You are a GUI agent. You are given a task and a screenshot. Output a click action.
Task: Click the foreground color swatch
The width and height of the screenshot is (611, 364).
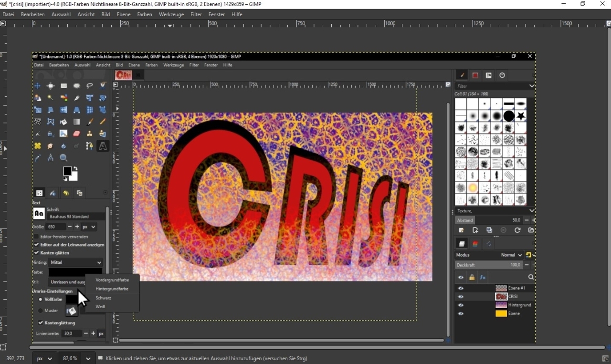coord(67,171)
